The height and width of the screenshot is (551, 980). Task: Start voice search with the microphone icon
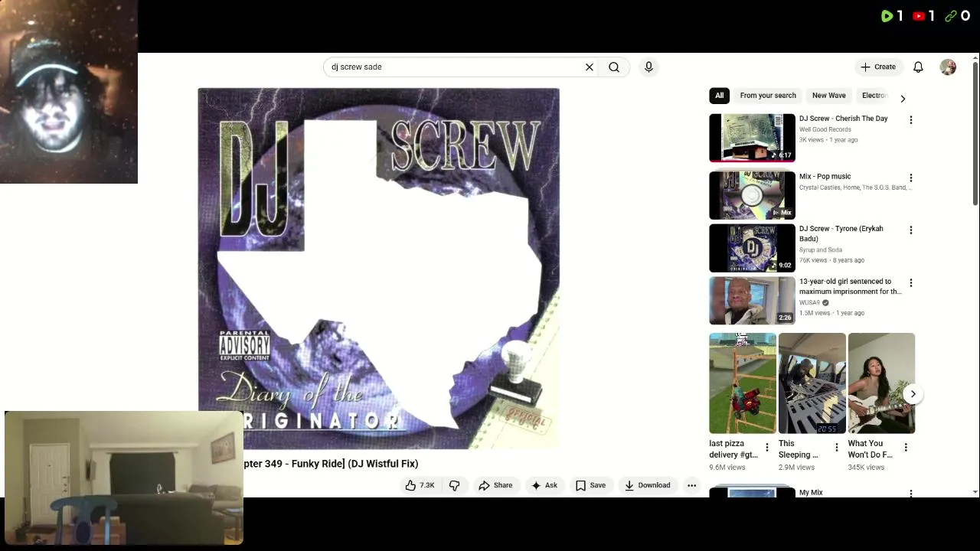(648, 67)
